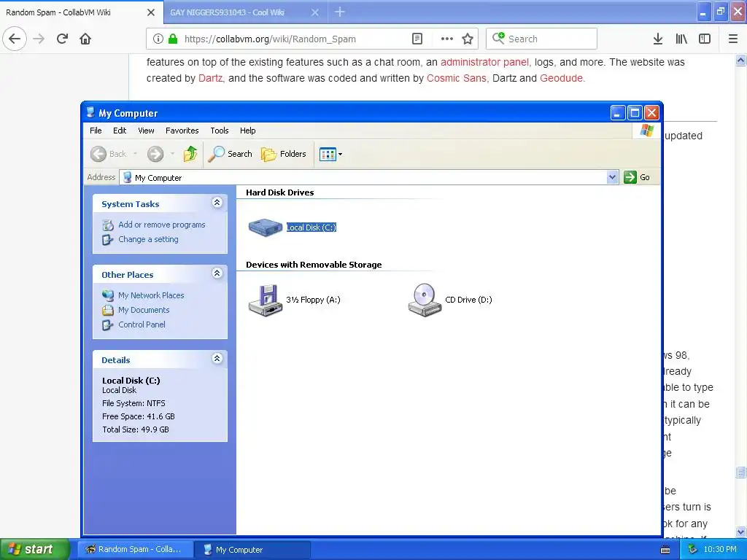Switch to My Computer taskbar button
This screenshot has width=747, height=560.
[252, 550]
